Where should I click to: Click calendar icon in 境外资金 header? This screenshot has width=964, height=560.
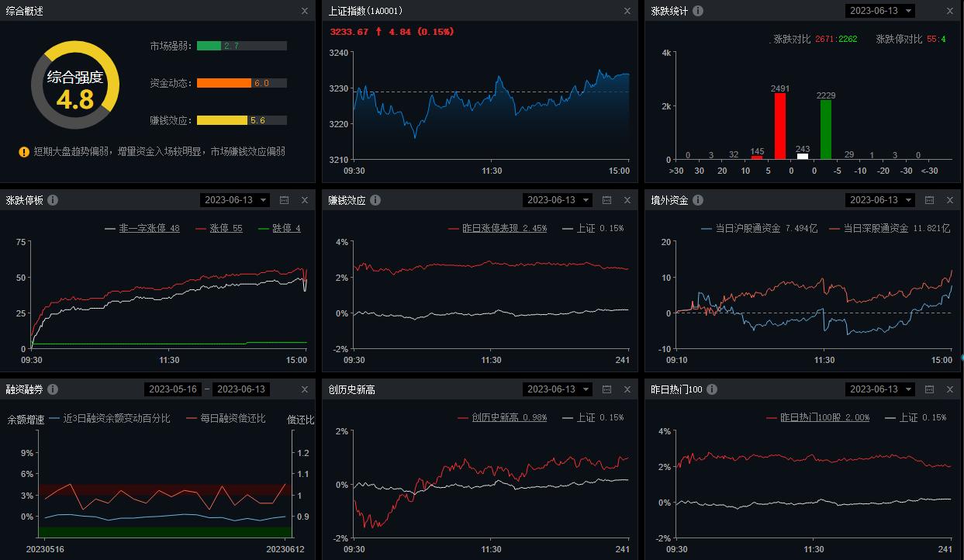(929, 200)
